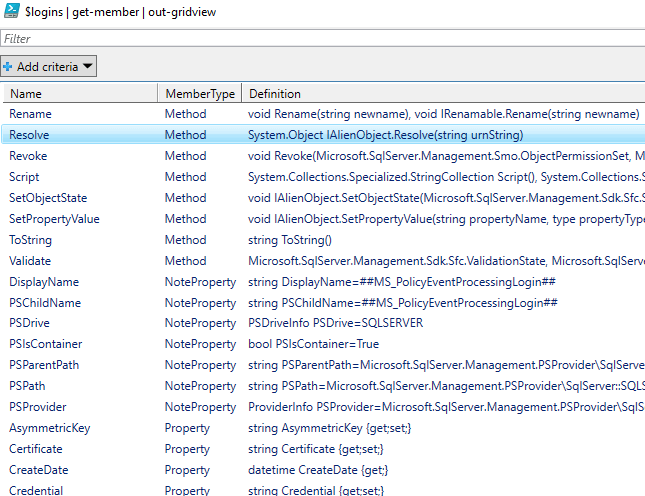Select the AsymmetricKey property row
645x496 pixels.
323,428
